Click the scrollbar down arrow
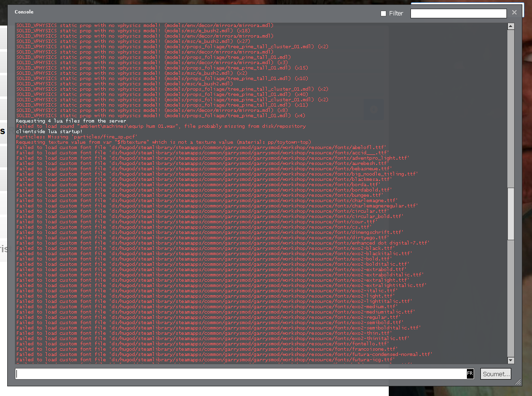The width and height of the screenshot is (532, 396). (x=511, y=360)
